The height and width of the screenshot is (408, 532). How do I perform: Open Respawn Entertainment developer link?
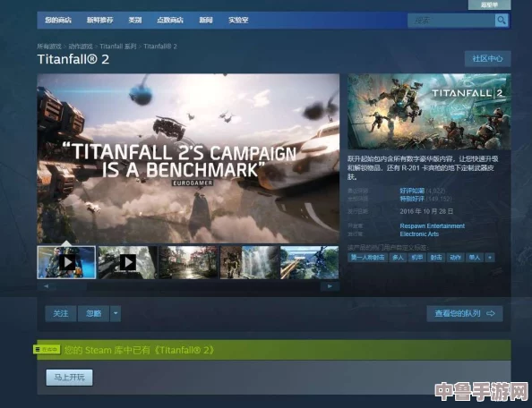pos(433,226)
